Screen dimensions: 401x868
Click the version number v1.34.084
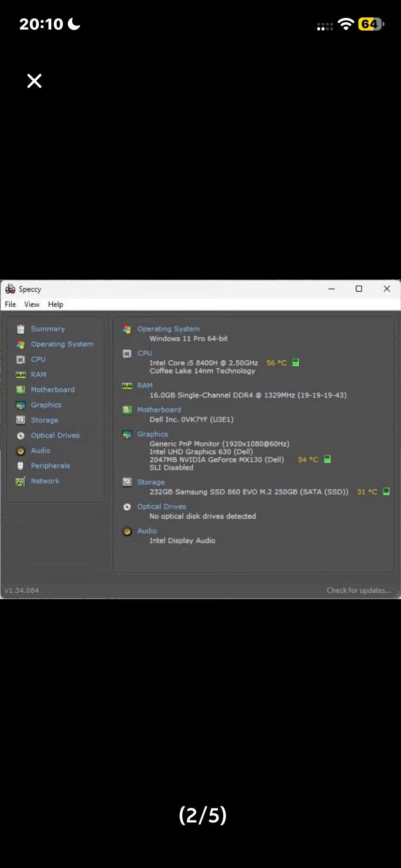coord(21,590)
